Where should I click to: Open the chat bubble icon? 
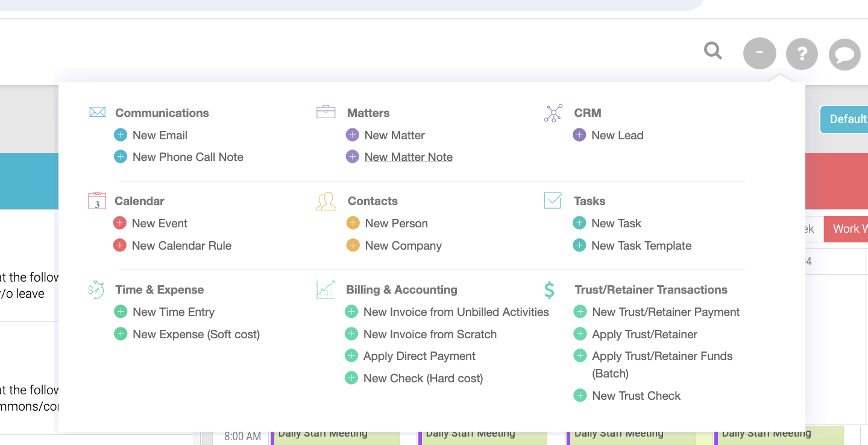pyautogui.click(x=844, y=54)
